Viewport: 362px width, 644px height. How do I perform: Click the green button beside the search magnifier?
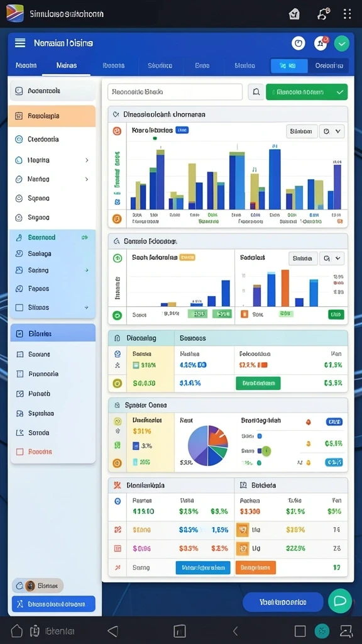pyautogui.click(x=307, y=92)
